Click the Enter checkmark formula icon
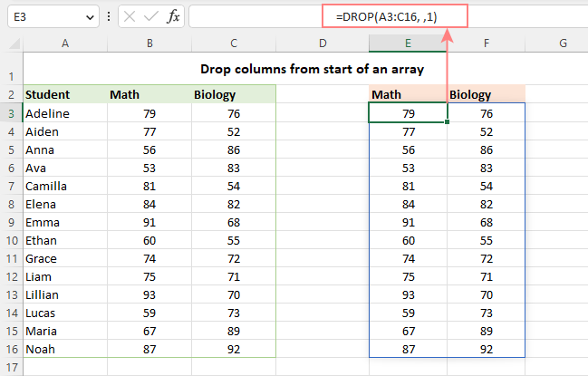The image size is (588, 376). click(x=150, y=16)
